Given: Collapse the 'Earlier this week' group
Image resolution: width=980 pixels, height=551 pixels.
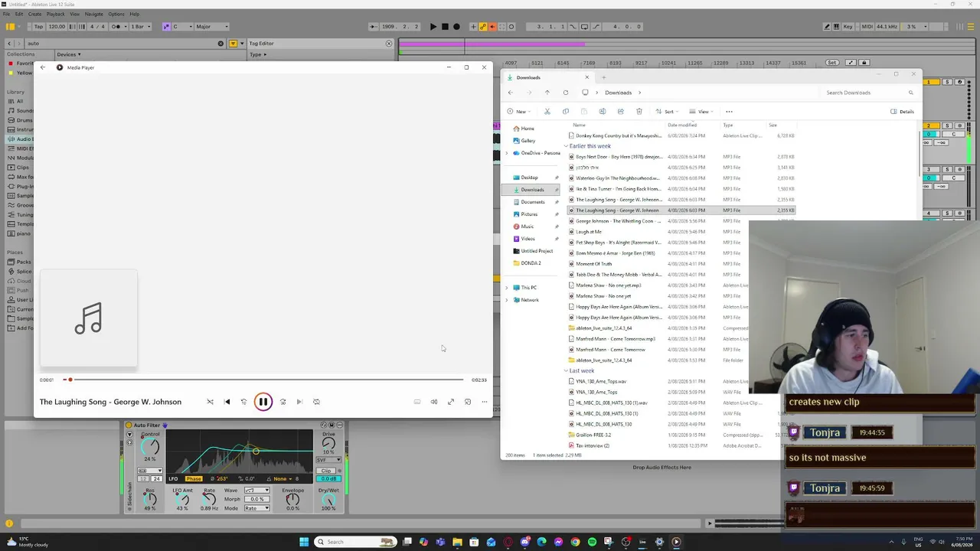Looking at the screenshot, I should tap(567, 146).
